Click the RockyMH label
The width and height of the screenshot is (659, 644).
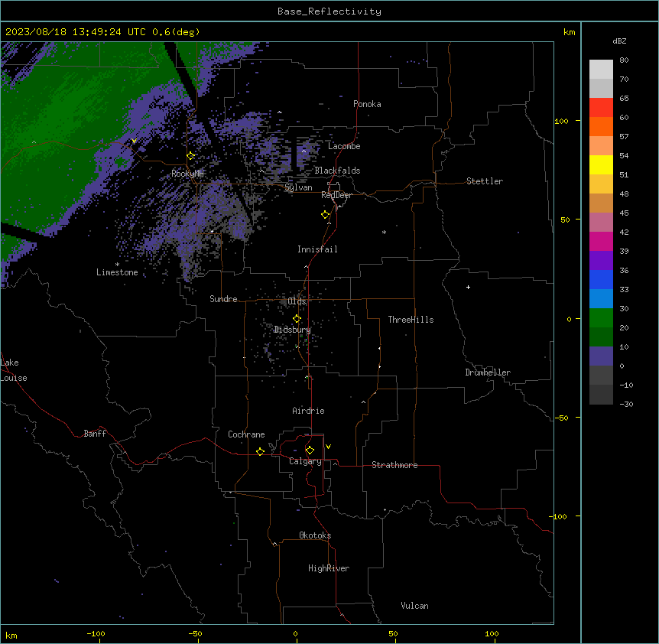point(187,174)
